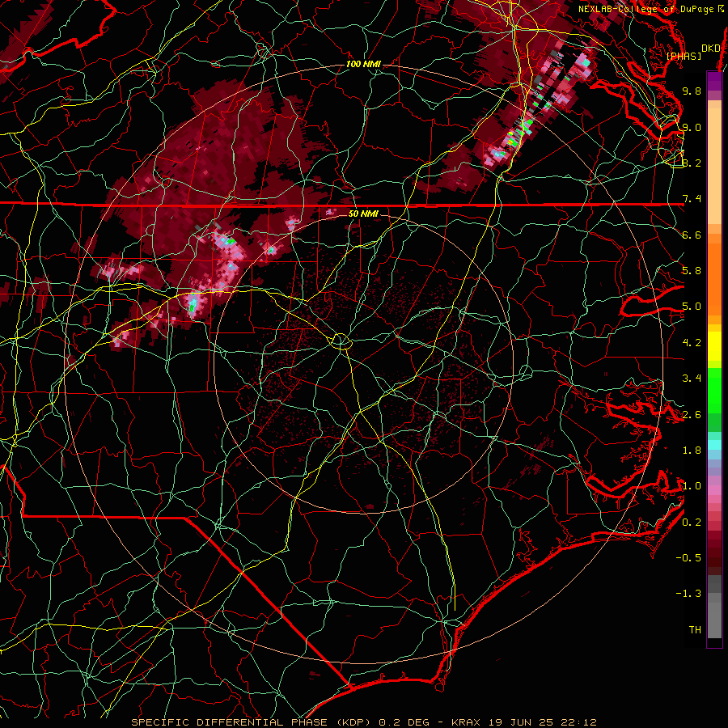Click the 8.2 value on the color scale
Viewport: 728px width, 728px height.
pyautogui.click(x=692, y=163)
